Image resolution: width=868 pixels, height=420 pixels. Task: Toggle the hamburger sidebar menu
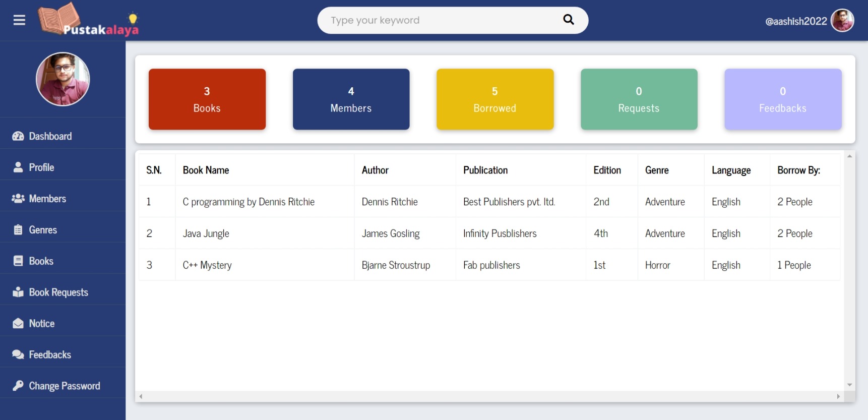[19, 20]
